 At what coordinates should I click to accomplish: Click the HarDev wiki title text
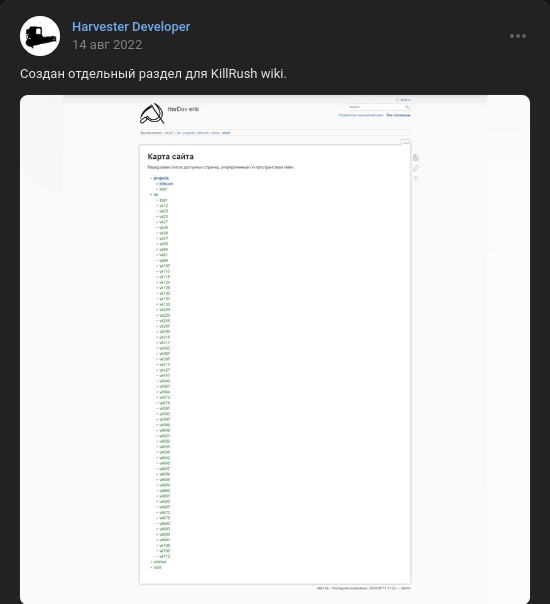point(183,109)
